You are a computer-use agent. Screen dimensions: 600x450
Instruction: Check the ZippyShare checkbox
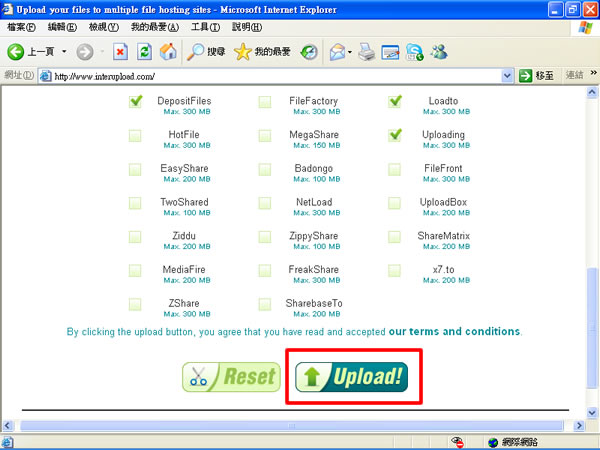(265, 236)
